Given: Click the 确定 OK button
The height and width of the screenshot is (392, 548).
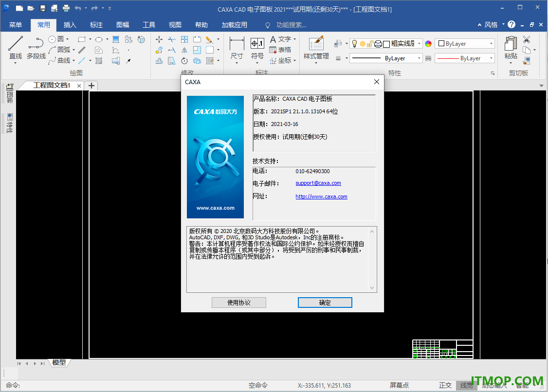Looking at the screenshot, I should tap(325, 303).
